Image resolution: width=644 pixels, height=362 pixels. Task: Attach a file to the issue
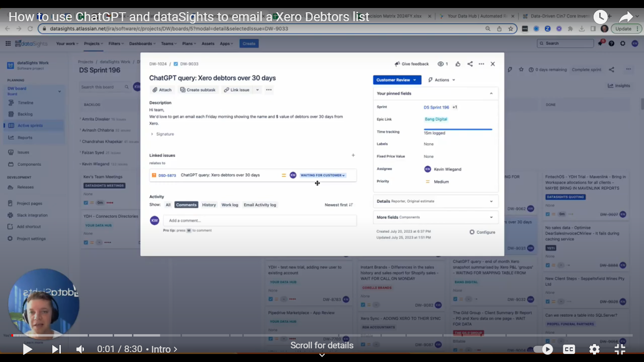coord(162,90)
